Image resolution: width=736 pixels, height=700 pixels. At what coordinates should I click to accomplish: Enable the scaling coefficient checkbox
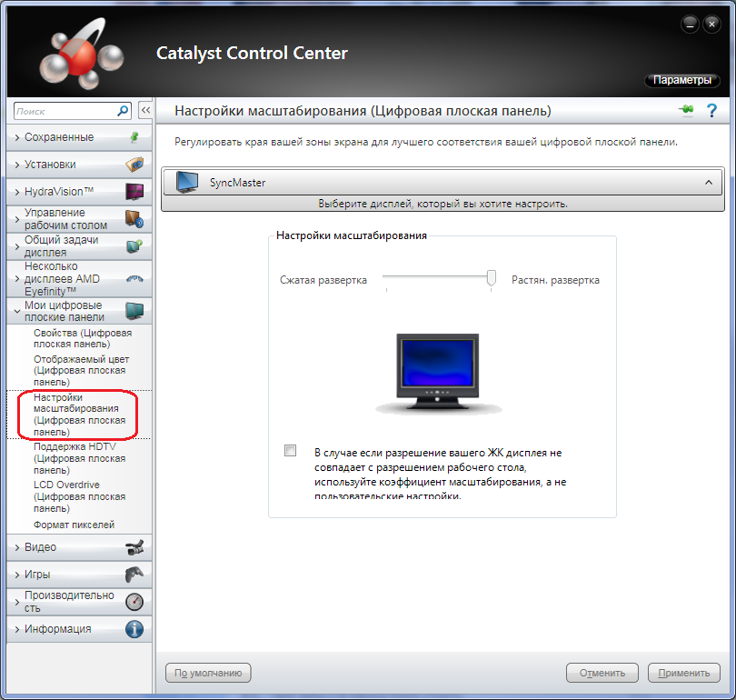[x=291, y=451]
